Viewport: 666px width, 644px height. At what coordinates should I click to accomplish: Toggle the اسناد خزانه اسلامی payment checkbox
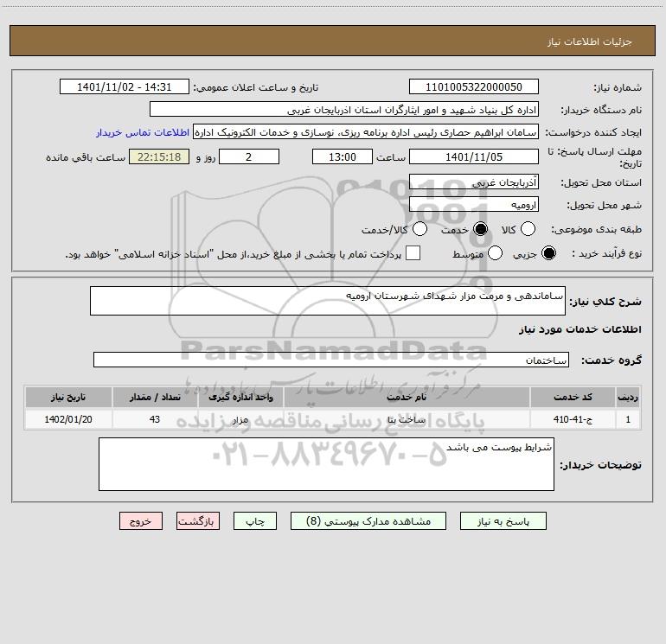pos(413,253)
